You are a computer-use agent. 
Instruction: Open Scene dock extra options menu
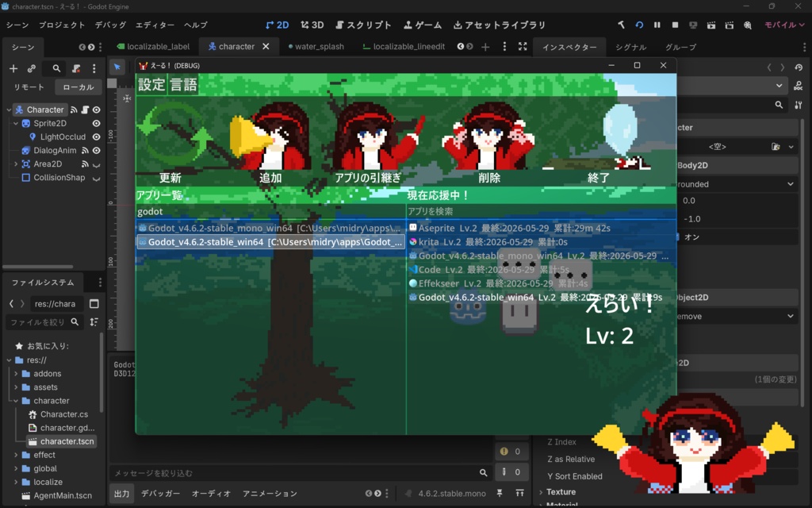click(x=94, y=68)
